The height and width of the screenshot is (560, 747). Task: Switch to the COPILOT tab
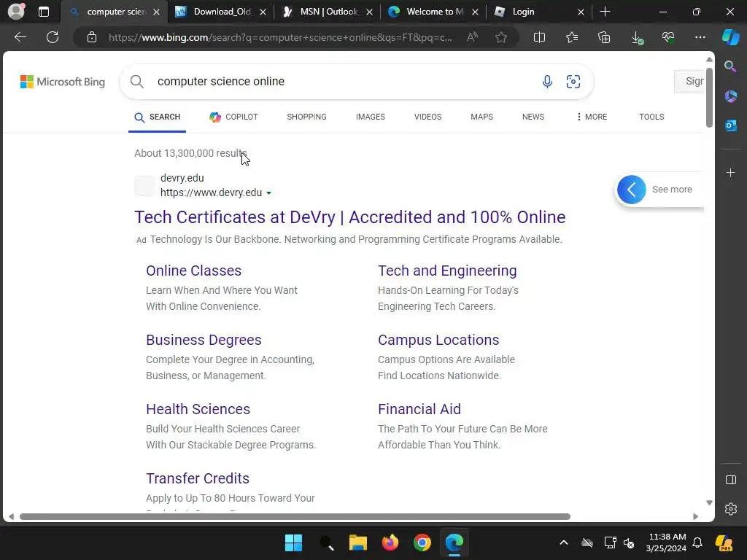click(x=233, y=117)
